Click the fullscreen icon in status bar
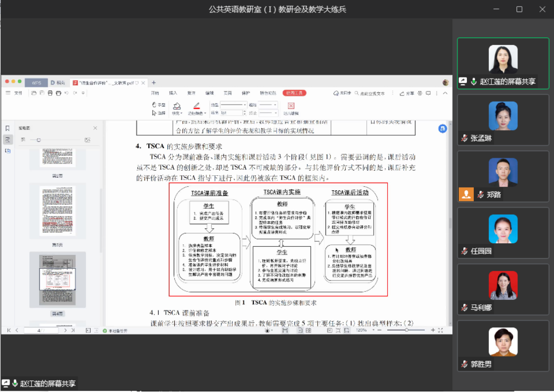Viewport: 554px width, 392px height. (x=440, y=330)
